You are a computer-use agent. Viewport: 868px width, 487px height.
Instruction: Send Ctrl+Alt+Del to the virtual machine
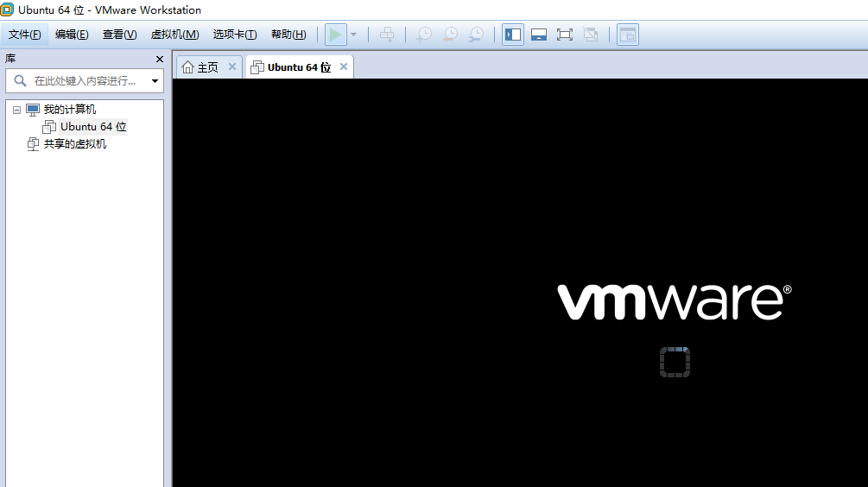coord(387,35)
